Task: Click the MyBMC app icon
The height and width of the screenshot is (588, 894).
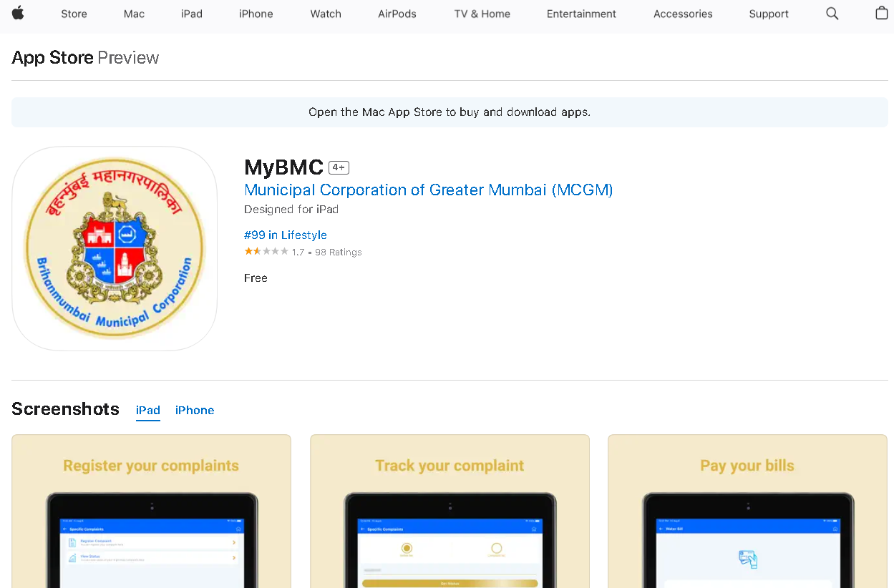Action: (115, 248)
